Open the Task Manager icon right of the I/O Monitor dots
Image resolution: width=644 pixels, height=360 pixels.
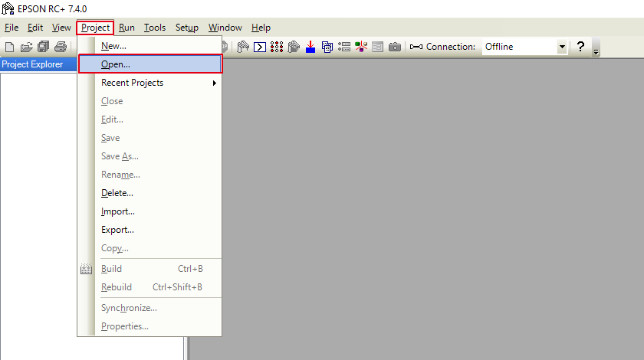294,47
